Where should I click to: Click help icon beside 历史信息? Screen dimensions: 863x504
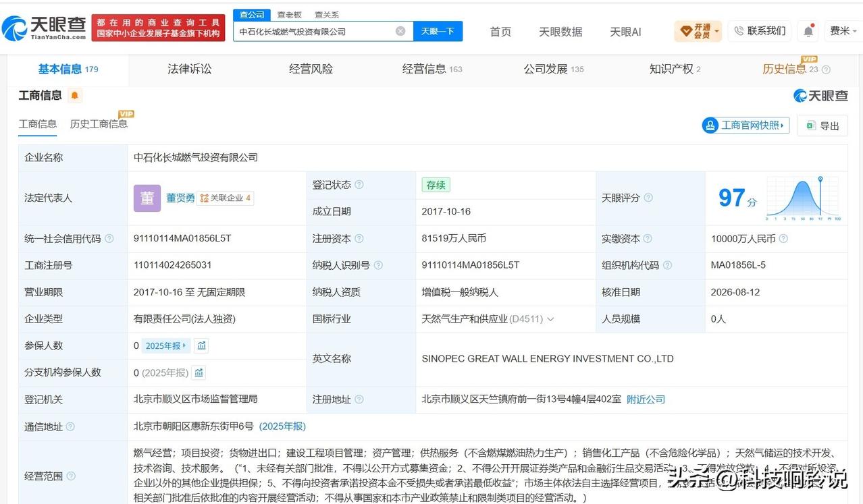[x=826, y=69]
